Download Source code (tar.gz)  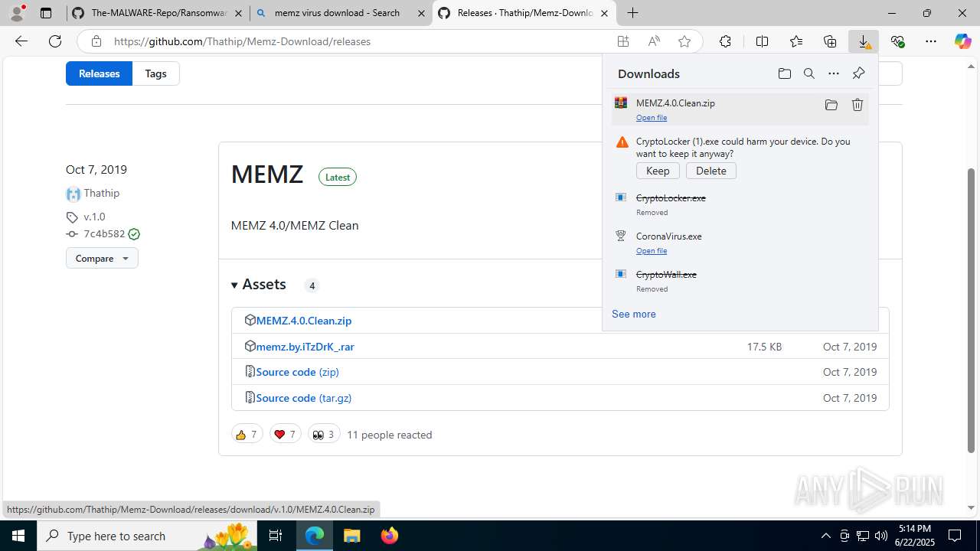(304, 398)
